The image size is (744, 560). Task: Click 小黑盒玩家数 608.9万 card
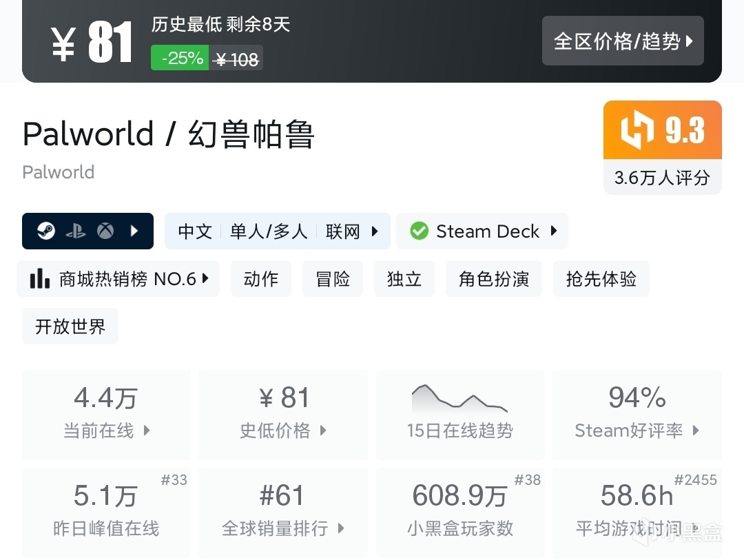tap(459, 512)
